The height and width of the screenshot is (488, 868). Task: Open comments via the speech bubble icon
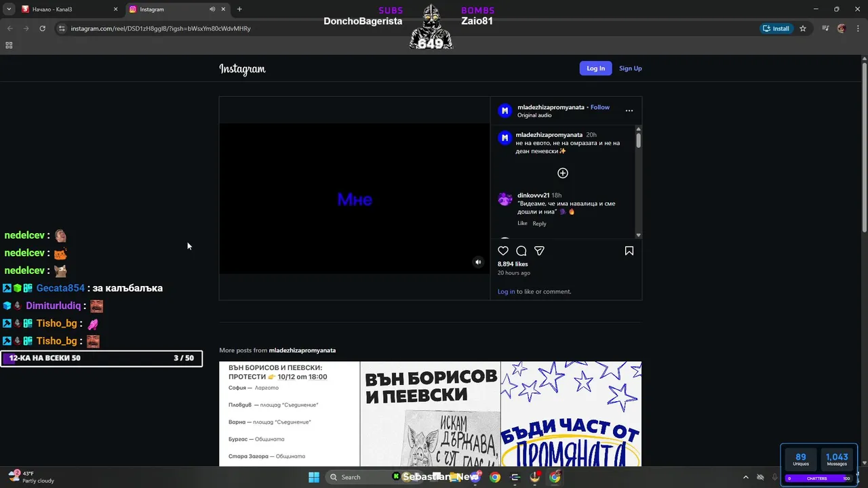pos(521,251)
